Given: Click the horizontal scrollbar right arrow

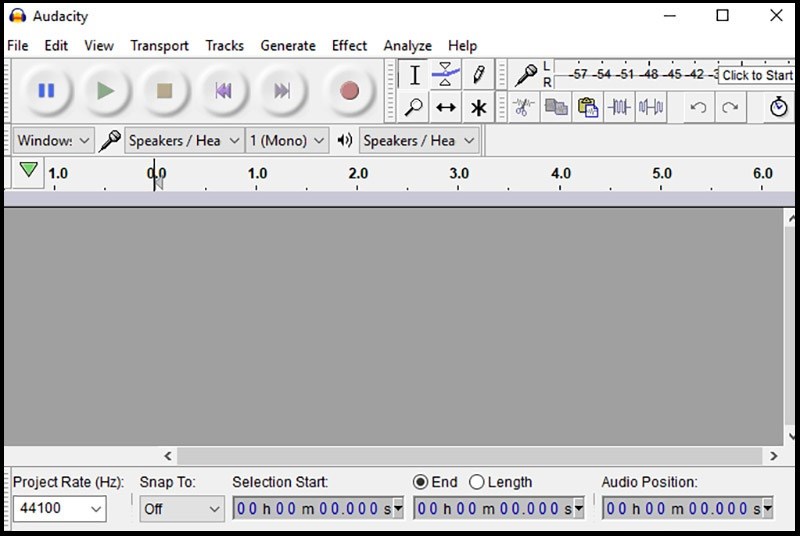Looking at the screenshot, I should point(774,456).
